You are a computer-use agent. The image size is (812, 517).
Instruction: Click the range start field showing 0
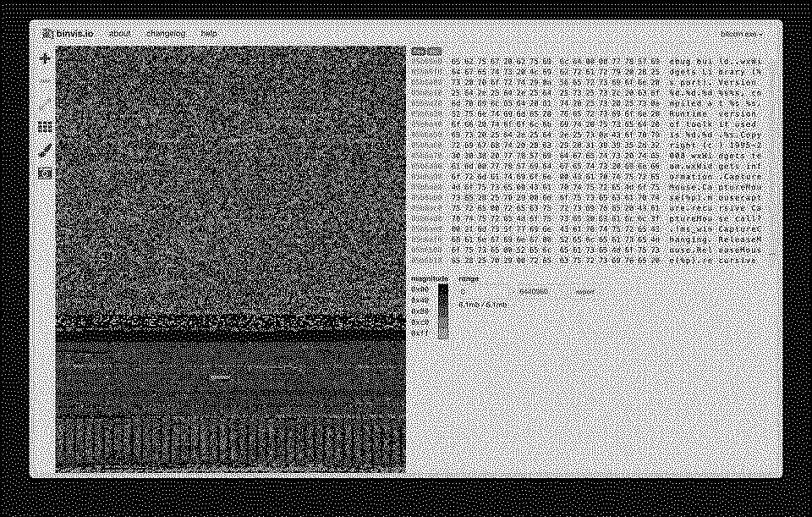click(484, 292)
